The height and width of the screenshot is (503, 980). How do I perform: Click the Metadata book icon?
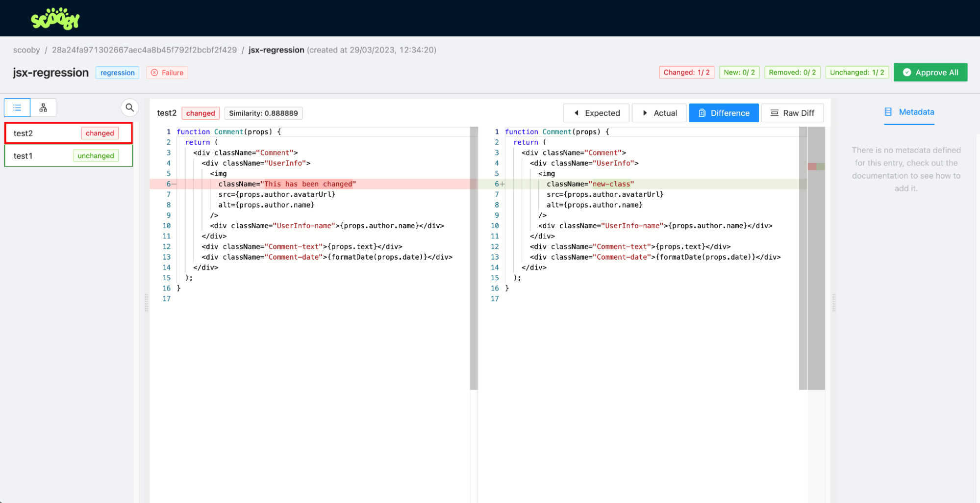pos(888,112)
